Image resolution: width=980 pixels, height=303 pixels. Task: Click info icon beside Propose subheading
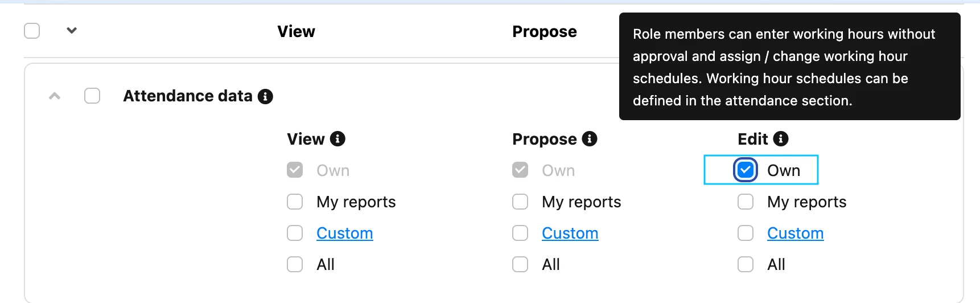pyautogui.click(x=590, y=139)
